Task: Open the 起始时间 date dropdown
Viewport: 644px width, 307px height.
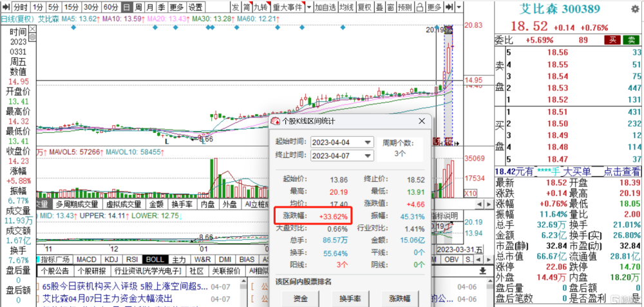Action: click(x=342, y=142)
